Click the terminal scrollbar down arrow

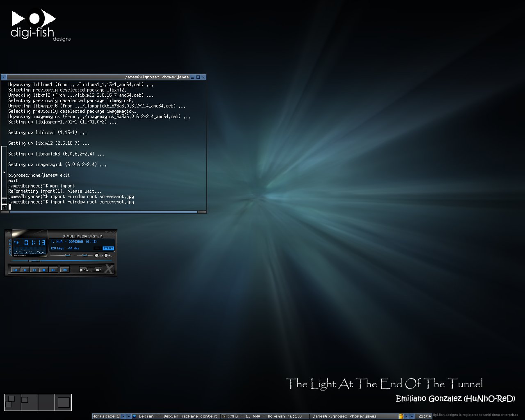(x=4, y=207)
